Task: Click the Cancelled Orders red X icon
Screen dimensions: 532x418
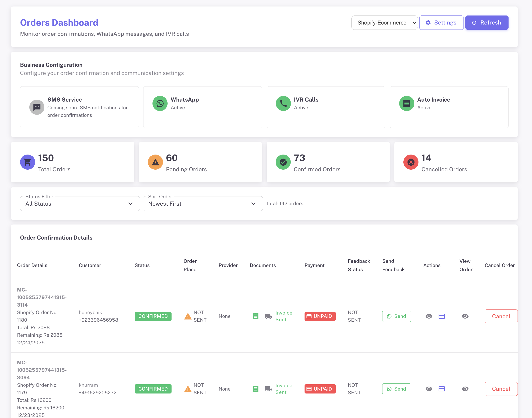Action: pos(411,162)
